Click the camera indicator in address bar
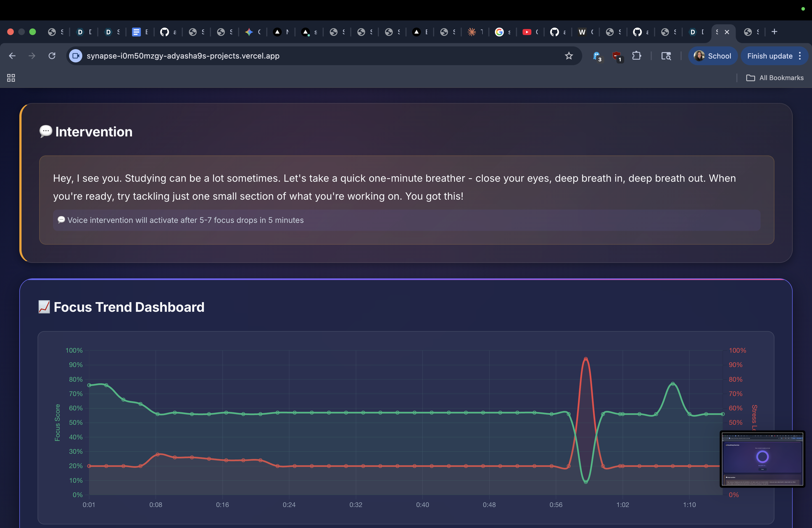 [x=76, y=56]
